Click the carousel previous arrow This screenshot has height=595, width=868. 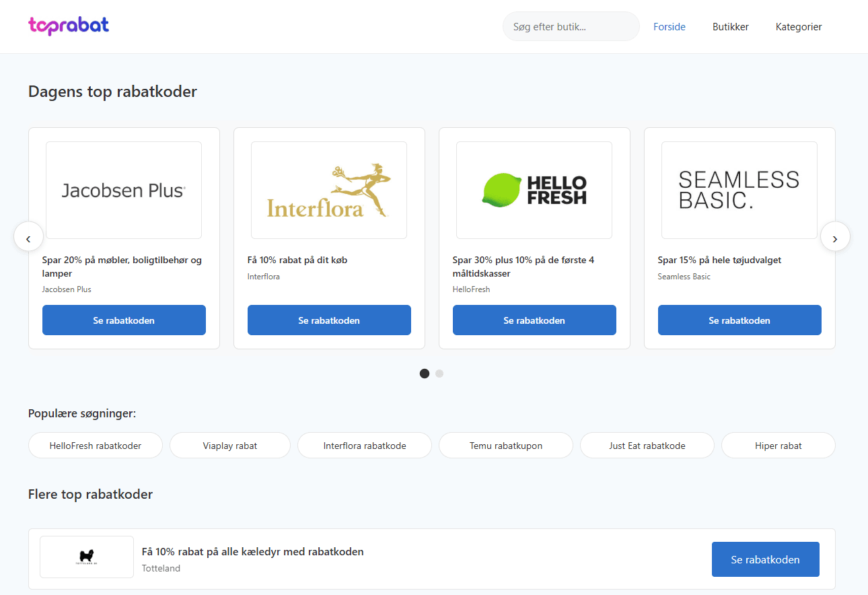tap(28, 237)
